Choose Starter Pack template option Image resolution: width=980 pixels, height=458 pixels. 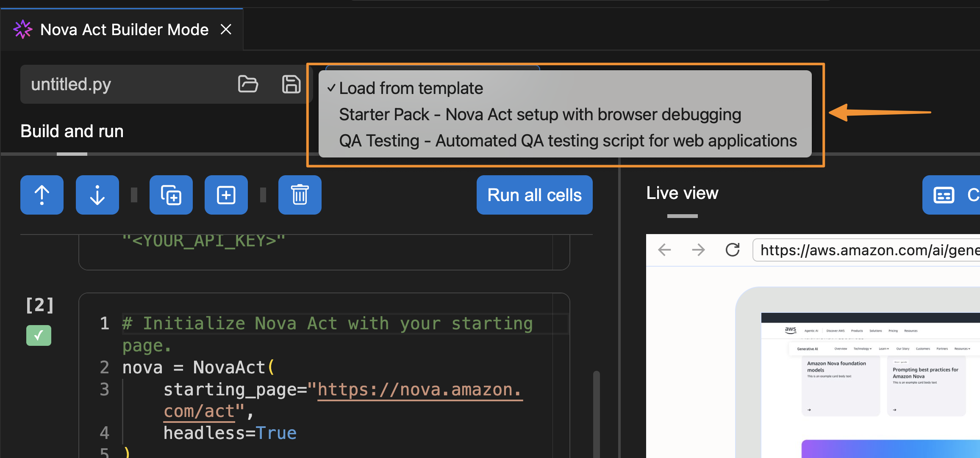[x=540, y=115]
